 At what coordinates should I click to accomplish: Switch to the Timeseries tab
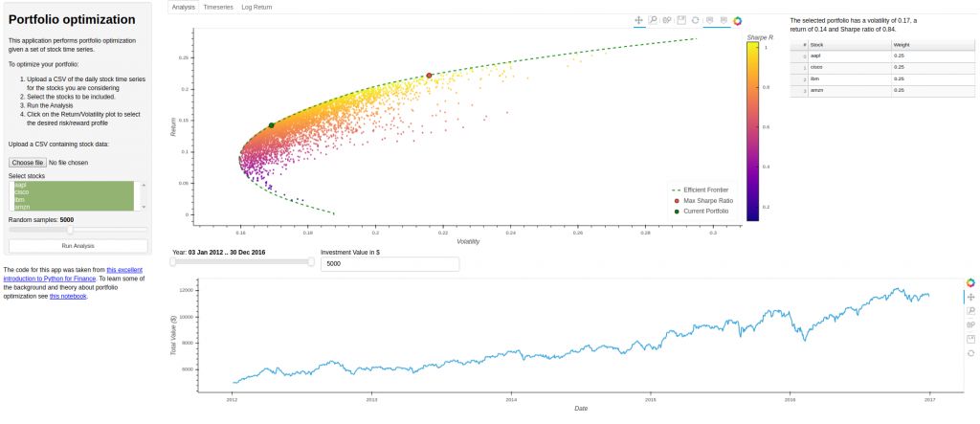point(218,7)
